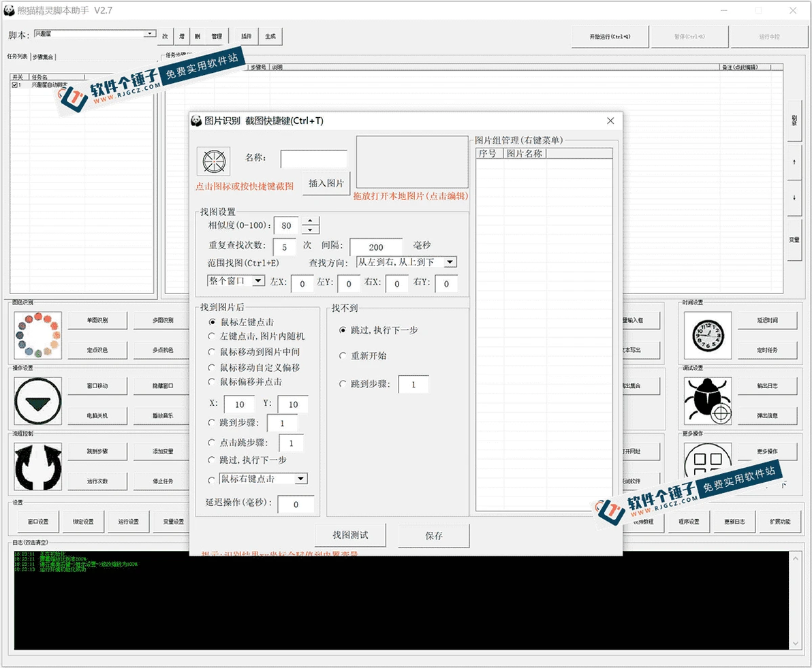The height and width of the screenshot is (668, 812).
Task: Switch to the 任务列表 tab
Action: 17,57
